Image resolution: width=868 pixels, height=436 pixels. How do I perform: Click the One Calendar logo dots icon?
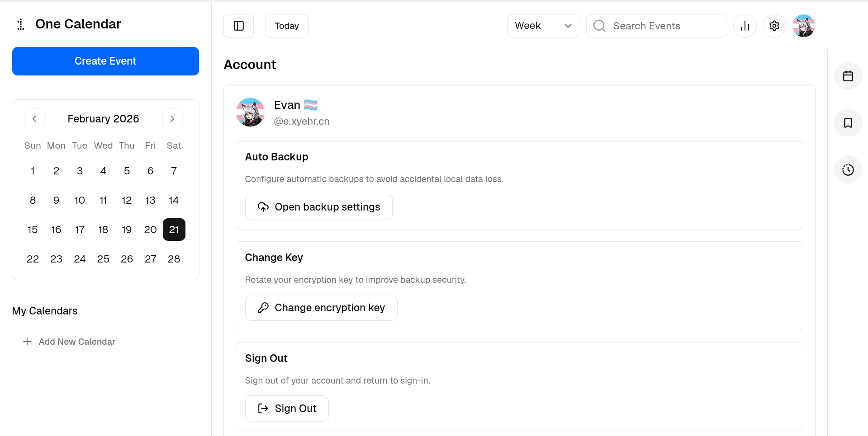(20, 24)
